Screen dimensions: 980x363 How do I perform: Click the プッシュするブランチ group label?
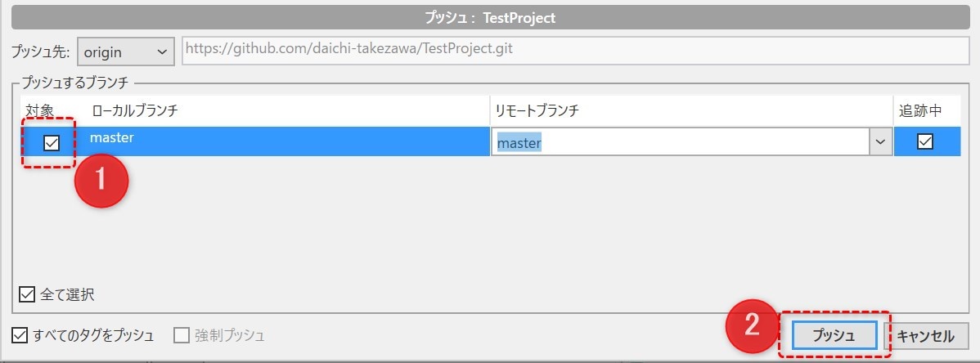[74, 83]
